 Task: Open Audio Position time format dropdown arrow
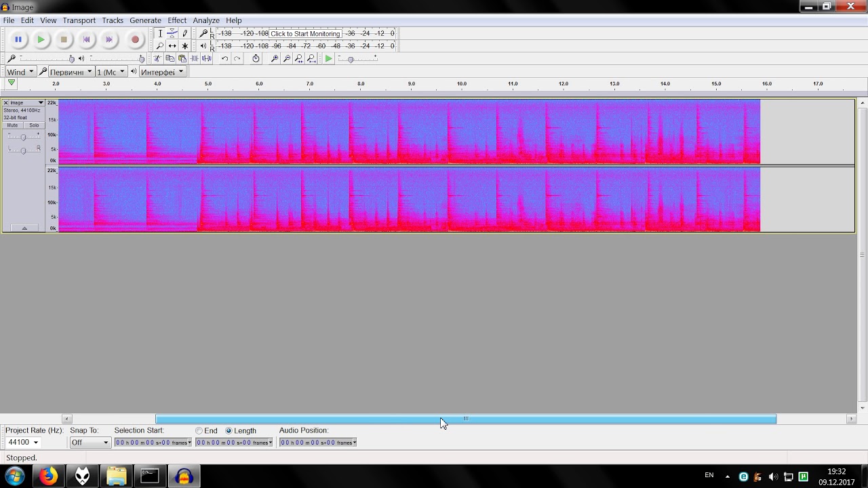click(x=354, y=443)
